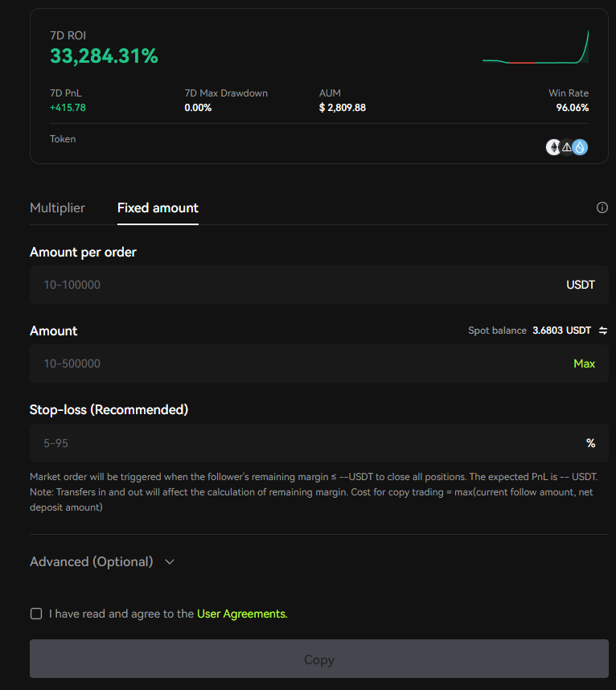Click the Amount per order heading
Image resolution: width=616 pixels, height=690 pixels.
(x=83, y=253)
